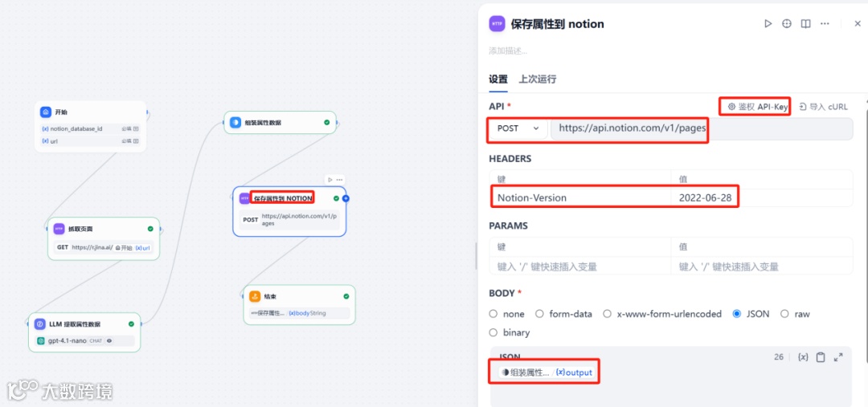Expand the JSON editor to fullscreen
Viewport: 868px width, 407px height.
click(x=838, y=357)
